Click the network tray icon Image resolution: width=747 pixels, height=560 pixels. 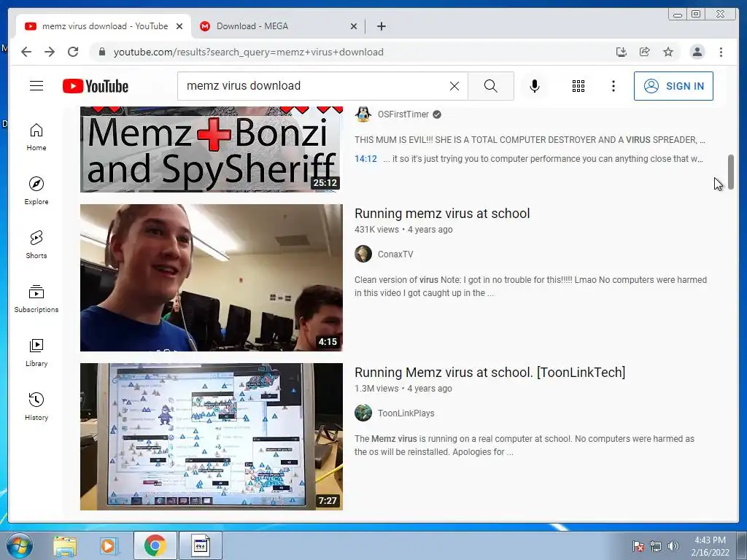(656, 546)
